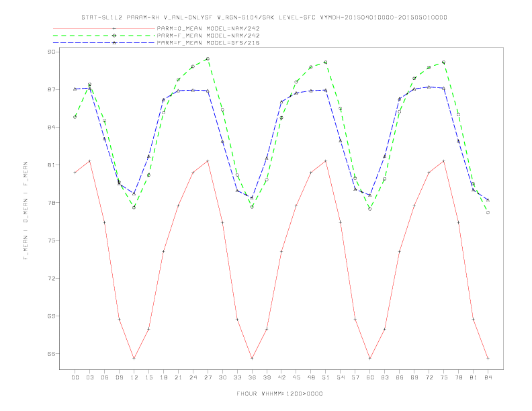
Task: Click x-axis forecast hour label 60
Action: click(370, 377)
